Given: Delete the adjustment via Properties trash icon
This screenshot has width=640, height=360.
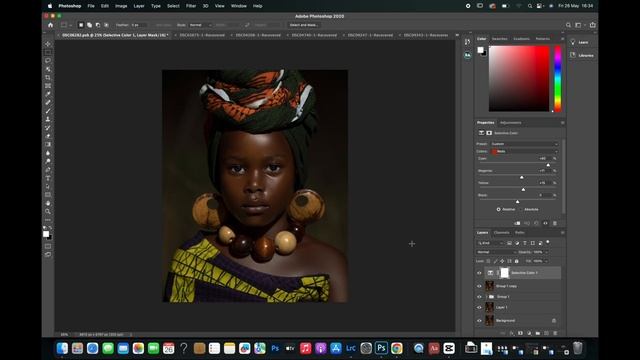Looking at the screenshot, I should coord(555,223).
